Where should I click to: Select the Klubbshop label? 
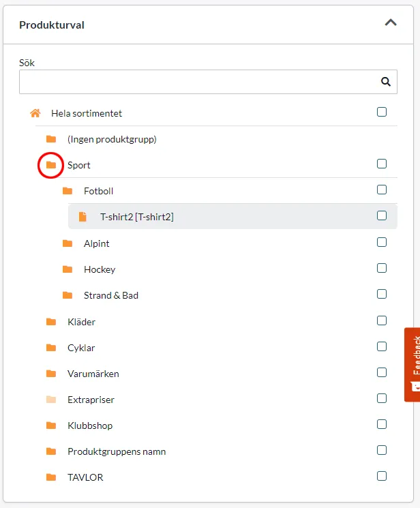[x=90, y=425]
